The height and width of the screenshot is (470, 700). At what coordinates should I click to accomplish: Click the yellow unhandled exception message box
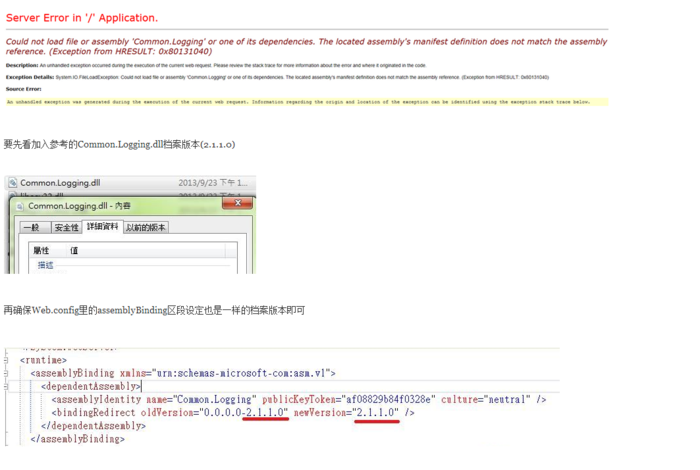tap(307, 102)
